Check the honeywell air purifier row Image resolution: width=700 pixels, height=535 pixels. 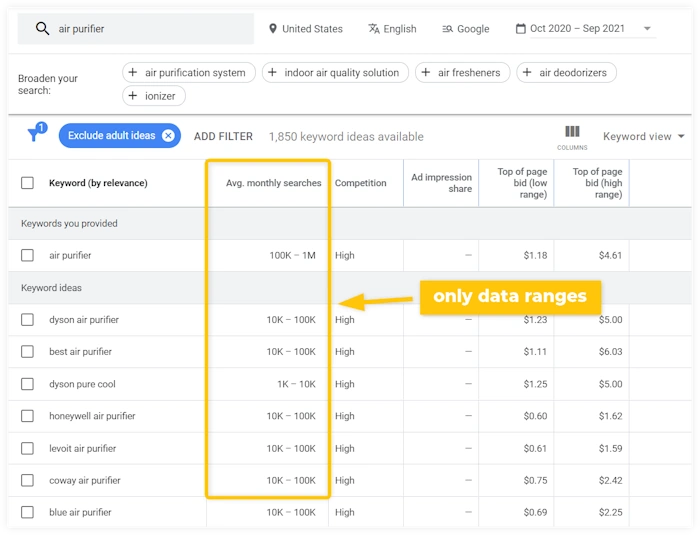[x=27, y=416]
